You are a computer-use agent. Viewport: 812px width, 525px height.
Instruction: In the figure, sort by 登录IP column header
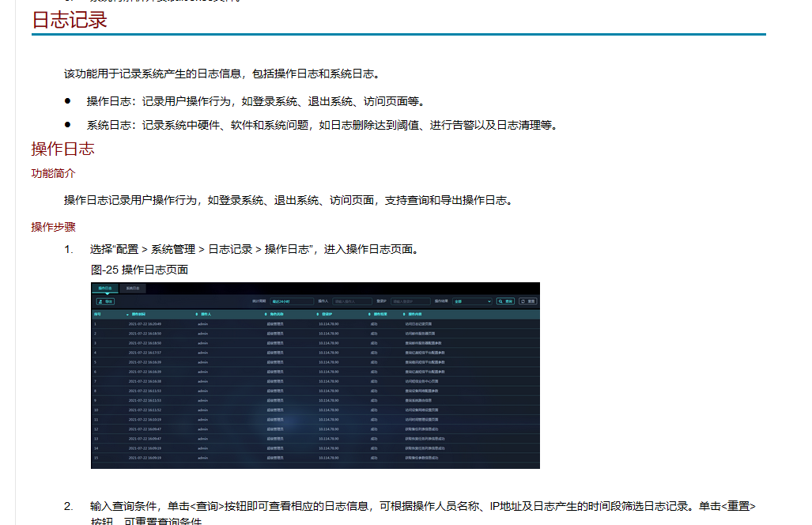[326, 314]
